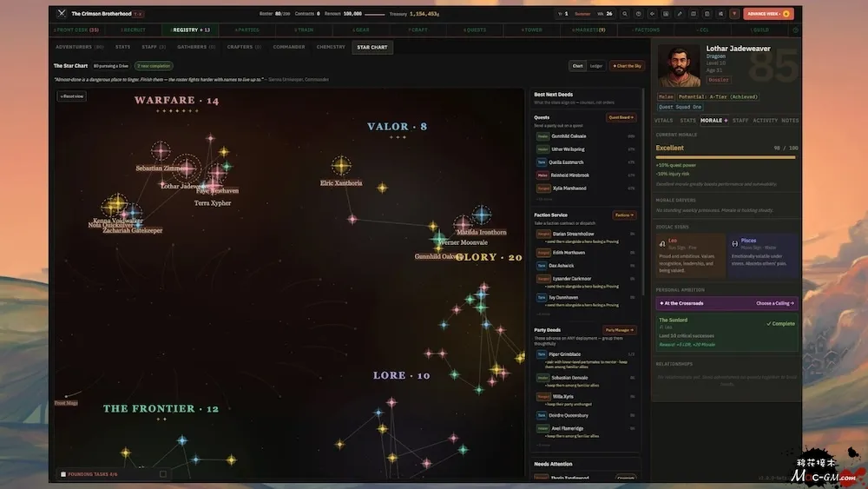Click the red downward triangle filter icon
Image resolution: width=868 pixels, height=489 pixels.
tap(734, 14)
